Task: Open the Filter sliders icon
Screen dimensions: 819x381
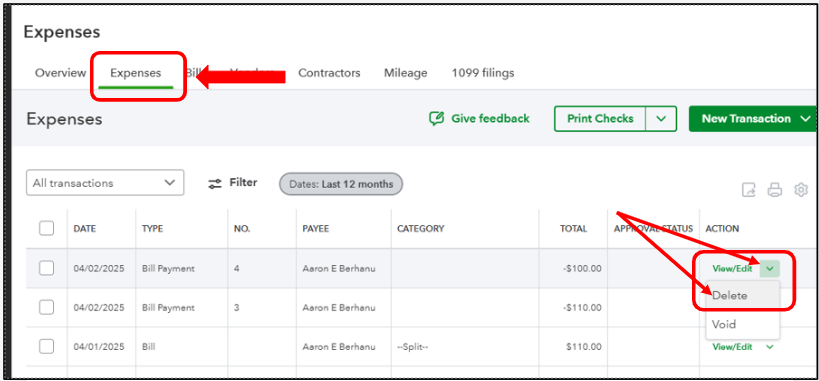Action: click(x=215, y=183)
